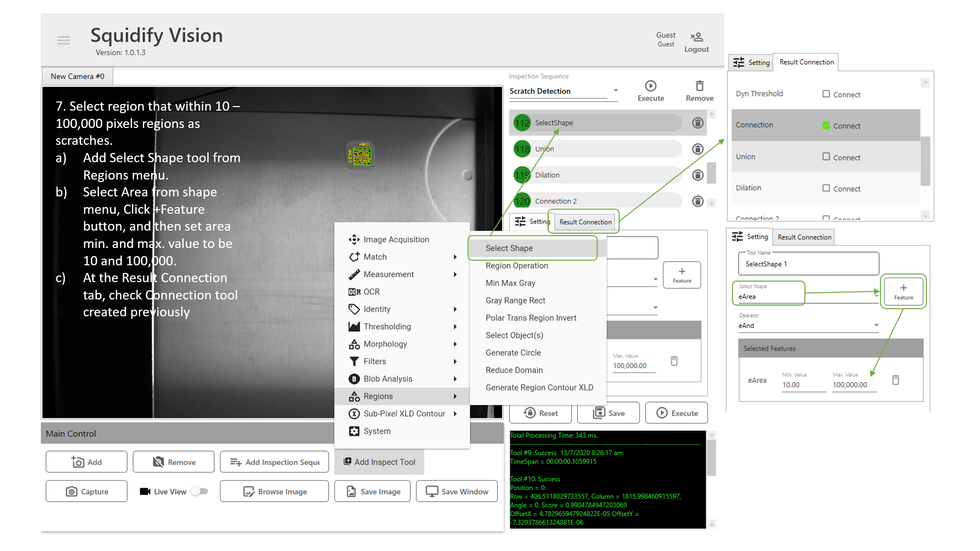Expand the Sub-Pixel XLD Contour submenu
980x551 pixels.
click(x=455, y=414)
